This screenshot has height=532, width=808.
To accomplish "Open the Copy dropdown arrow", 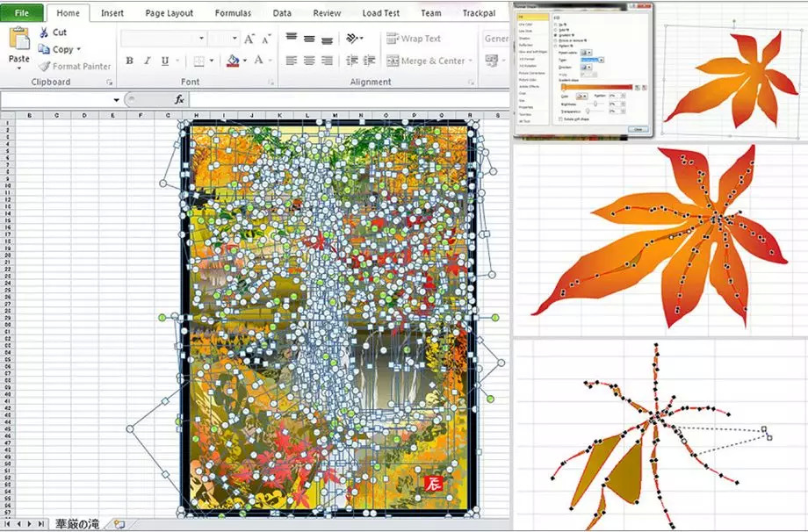I will 79,49.
